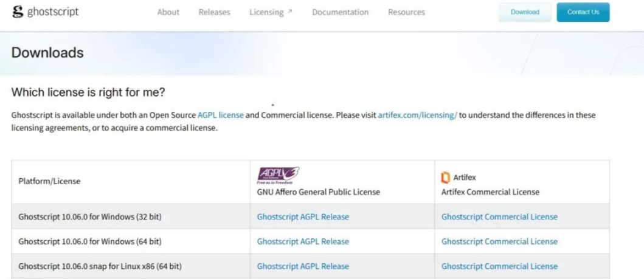Click 'Artifex Commercial License' header text
Viewport: 644px width, 279px height.
coord(490,192)
